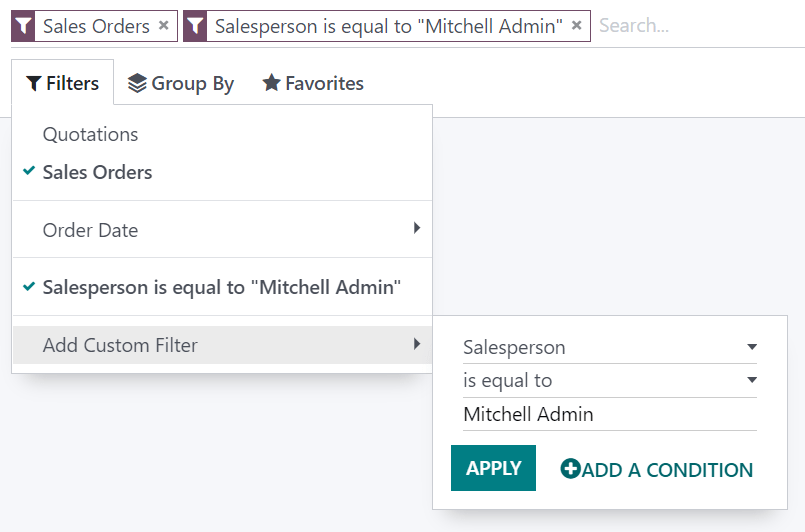The image size is (805, 532).
Task: Click the Mitchell Admin value field
Action: (x=609, y=414)
